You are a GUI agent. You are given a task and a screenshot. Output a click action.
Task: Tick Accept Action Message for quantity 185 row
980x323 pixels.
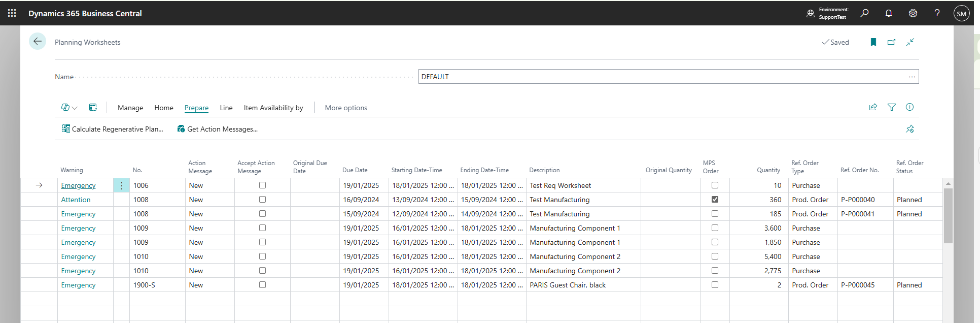[262, 214]
